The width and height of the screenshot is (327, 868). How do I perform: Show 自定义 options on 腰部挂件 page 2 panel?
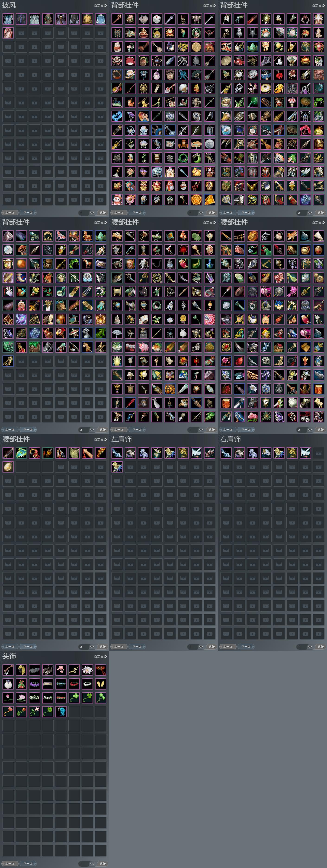(318, 222)
